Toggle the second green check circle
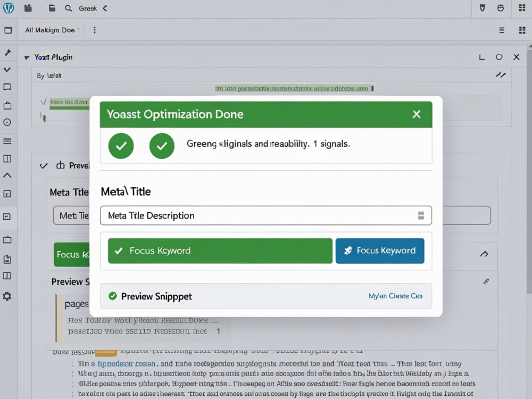The image size is (532, 399). point(162,146)
